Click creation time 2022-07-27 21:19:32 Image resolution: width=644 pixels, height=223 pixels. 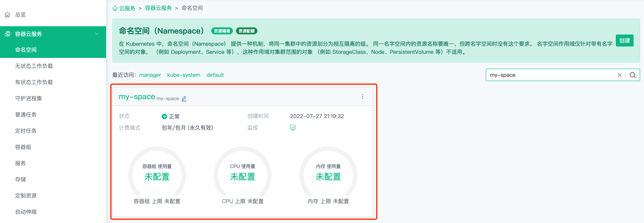(317, 116)
